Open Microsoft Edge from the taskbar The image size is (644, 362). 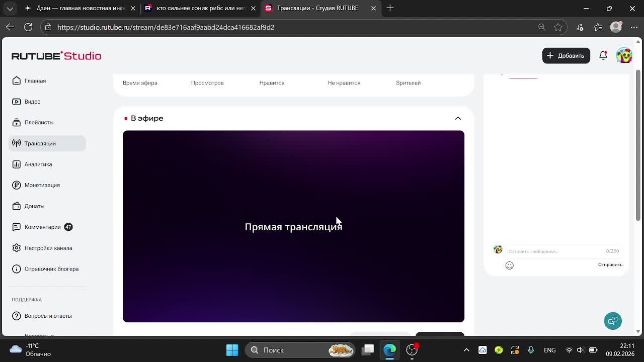[x=390, y=350]
